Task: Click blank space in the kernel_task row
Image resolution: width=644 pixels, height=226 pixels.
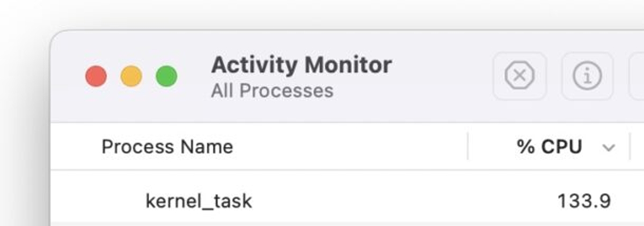Action: pyautogui.click(x=376, y=201)
